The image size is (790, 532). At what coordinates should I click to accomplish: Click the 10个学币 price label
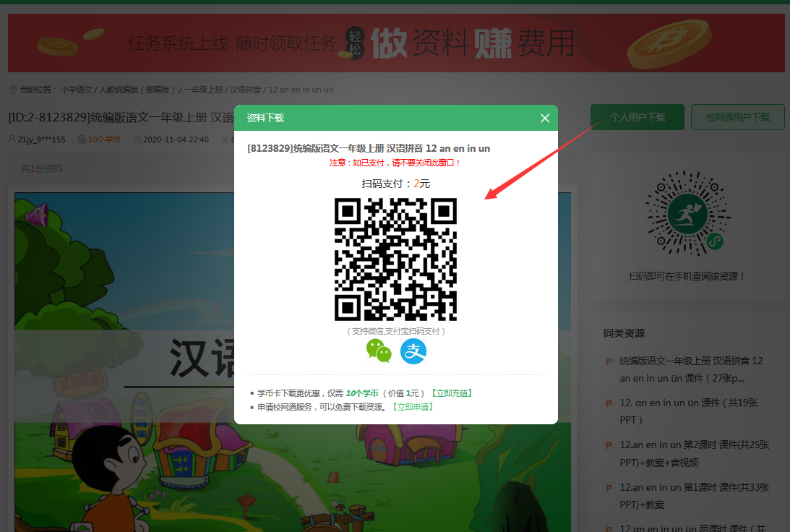click(104, 140)
